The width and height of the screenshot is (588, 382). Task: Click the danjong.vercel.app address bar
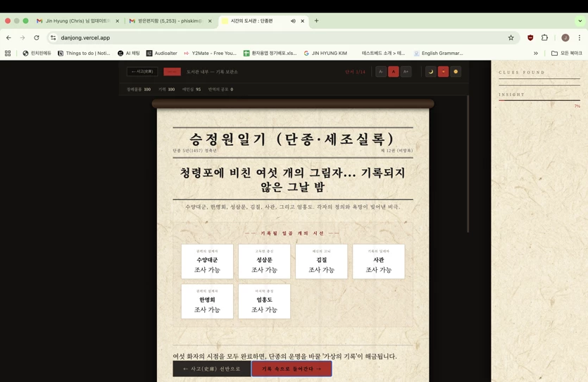283,37
